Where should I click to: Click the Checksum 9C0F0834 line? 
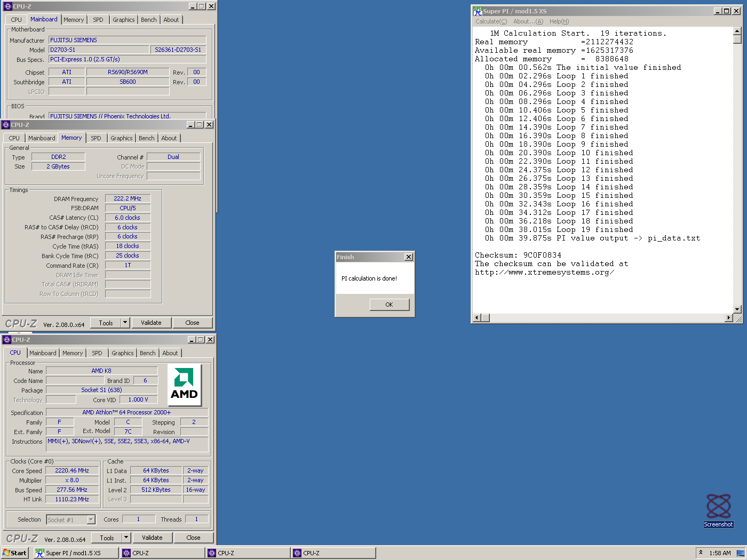[518, 255]
